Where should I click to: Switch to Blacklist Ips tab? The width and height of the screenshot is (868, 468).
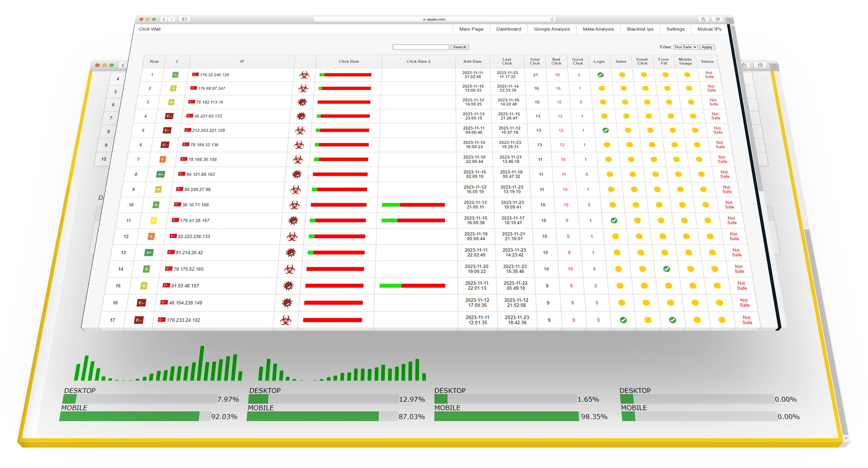pyautogui.click(x=640, y=29)
